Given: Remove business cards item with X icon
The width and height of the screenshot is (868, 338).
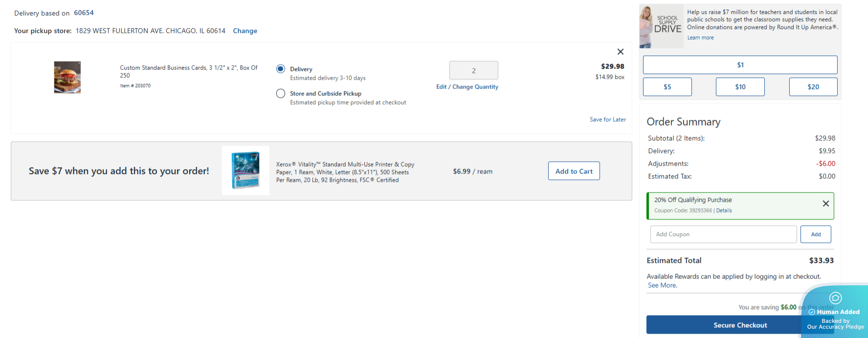Looking at the screenshot, I should (x=620, y=52).
